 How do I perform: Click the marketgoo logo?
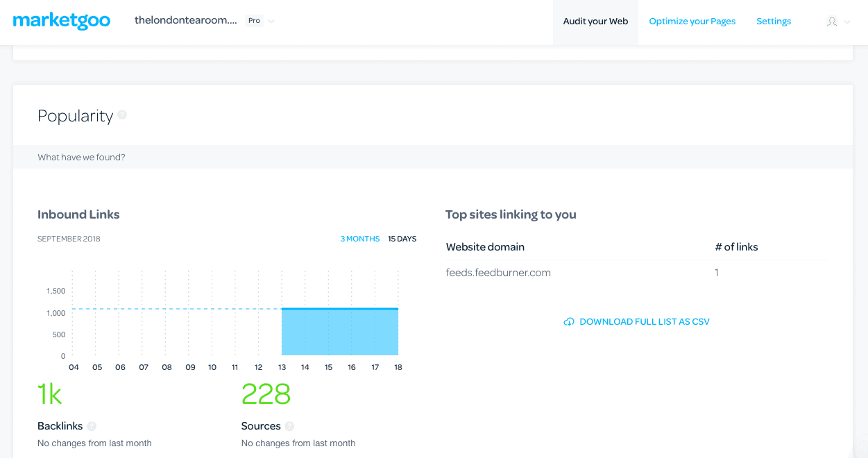click(x=62, y=21)
